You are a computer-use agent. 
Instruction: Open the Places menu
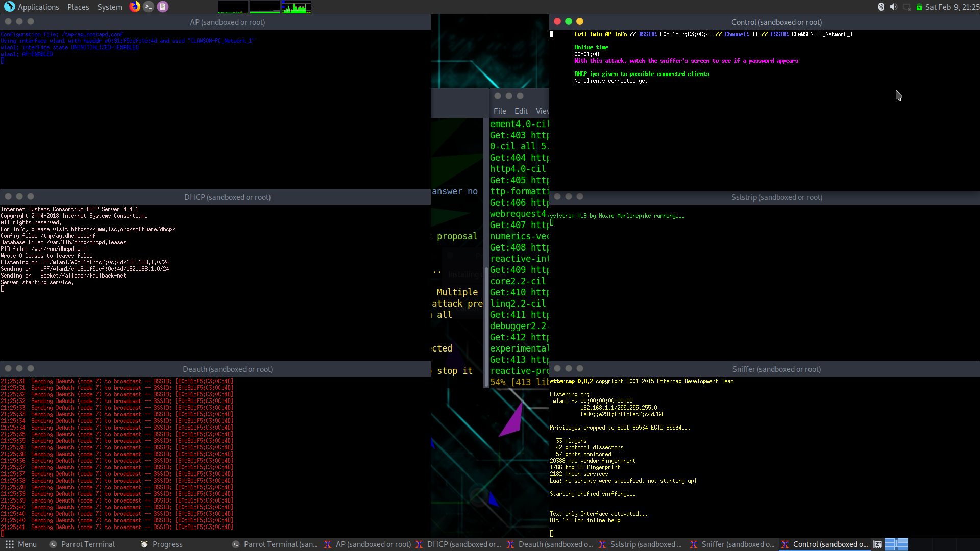(78, 7)
